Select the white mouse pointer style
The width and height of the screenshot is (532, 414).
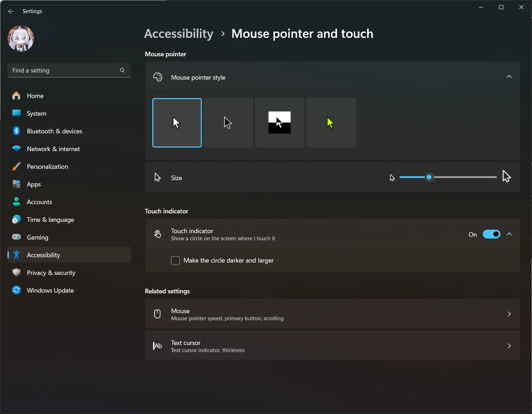click(x=177, y=123)
